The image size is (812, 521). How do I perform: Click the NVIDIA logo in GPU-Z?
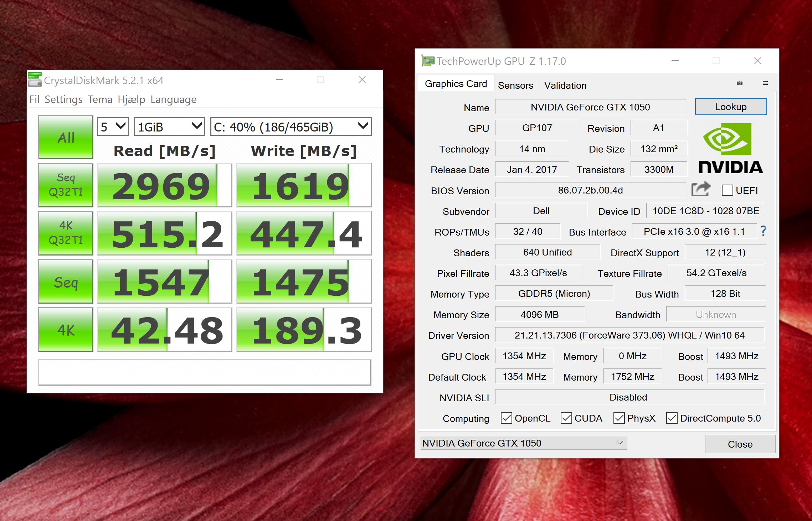[730, 148]
